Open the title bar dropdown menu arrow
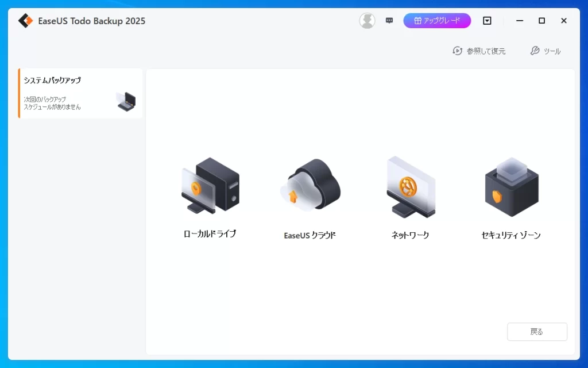Image resolution: width=588 pixels, height=368 pixels. [487, 21]
